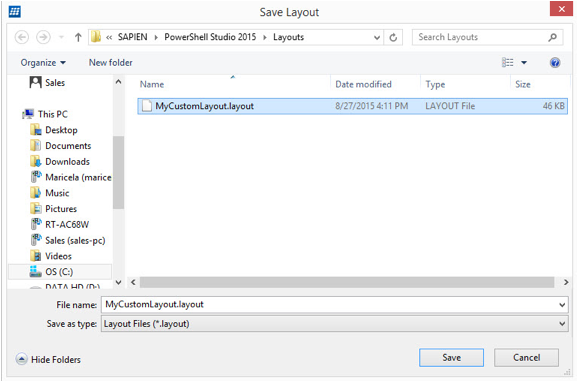The width and height of the screenshot is (578, 382).
Task: Click the Cancel button
Action: tap(526, 358)
